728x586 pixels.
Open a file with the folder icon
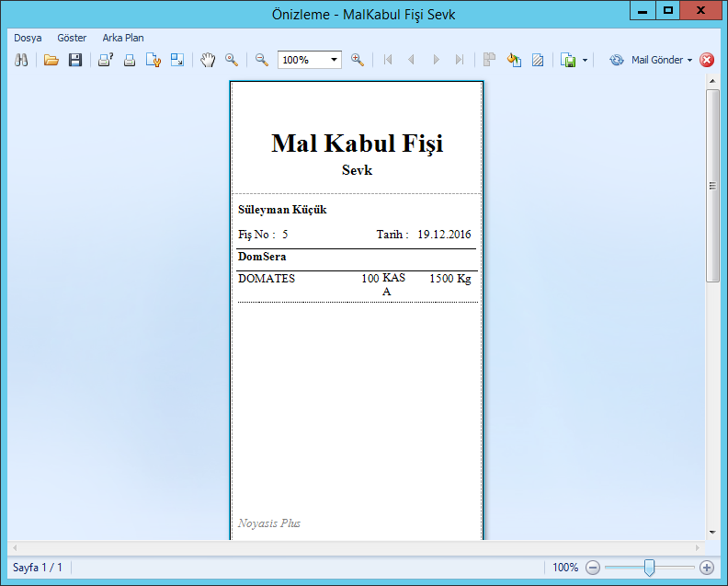(51, 60)
